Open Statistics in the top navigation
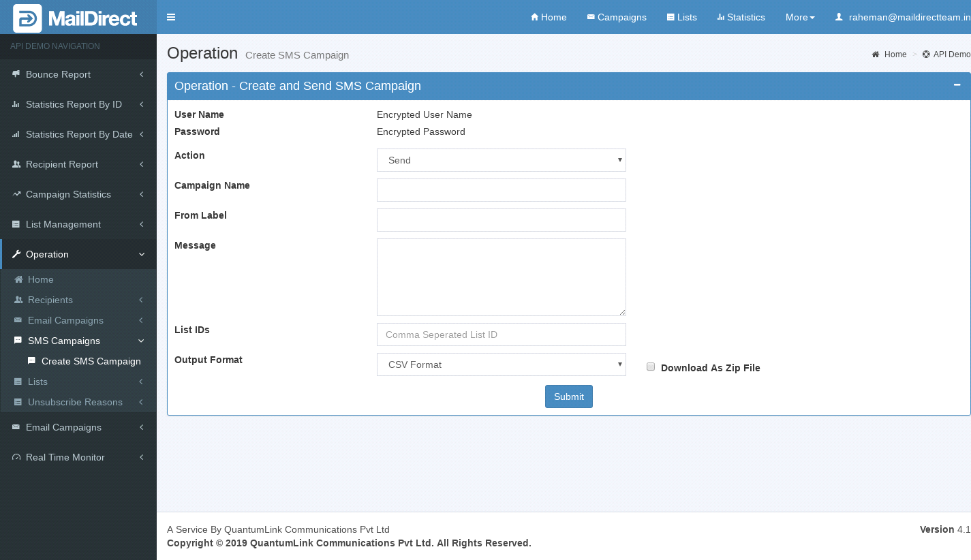This screenshot has width=971, height=560. click(x=741, y=17)
